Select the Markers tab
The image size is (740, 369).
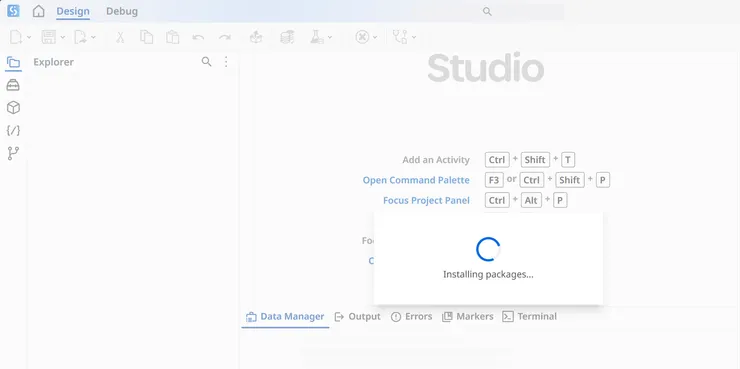click(468, 317)
